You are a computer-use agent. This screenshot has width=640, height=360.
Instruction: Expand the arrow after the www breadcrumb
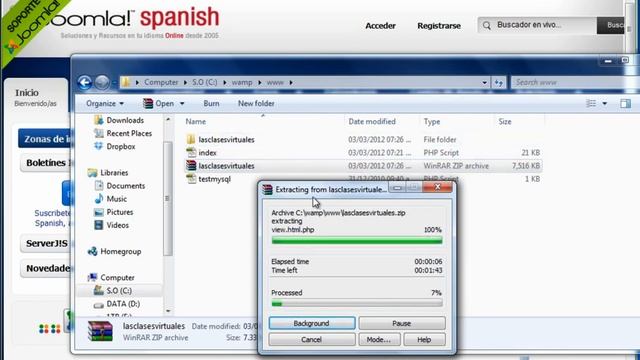(291, 82)
